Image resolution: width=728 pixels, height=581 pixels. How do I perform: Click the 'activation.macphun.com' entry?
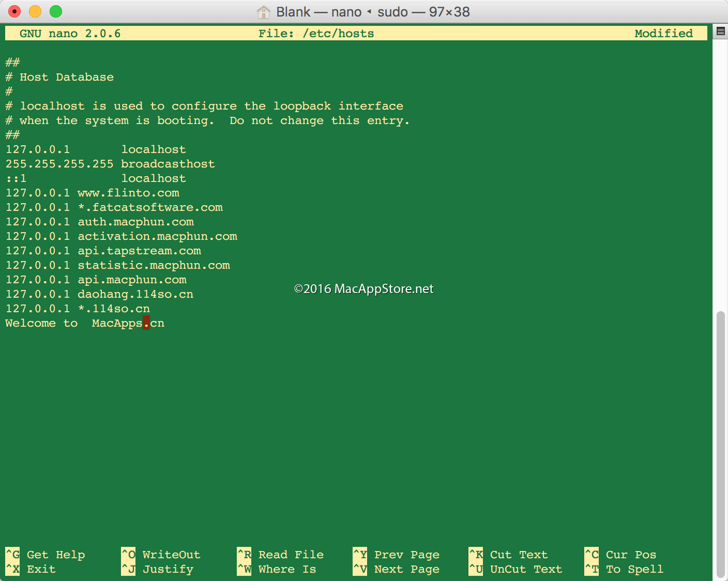122,236
